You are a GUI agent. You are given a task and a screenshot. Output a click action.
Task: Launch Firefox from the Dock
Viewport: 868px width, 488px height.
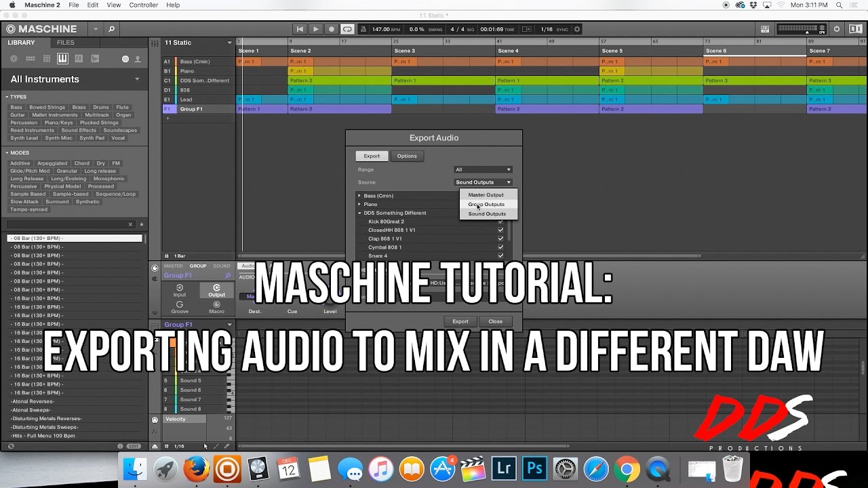197,469
